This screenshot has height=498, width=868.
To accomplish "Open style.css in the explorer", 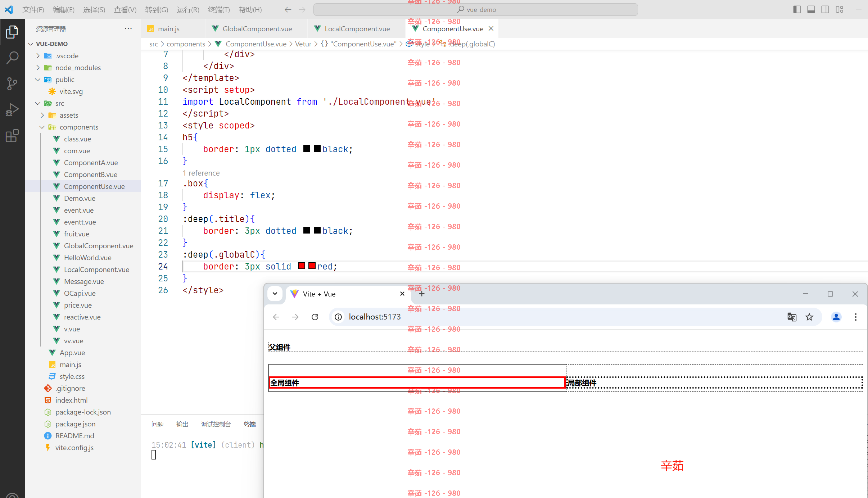I will (x=72, y=376).
